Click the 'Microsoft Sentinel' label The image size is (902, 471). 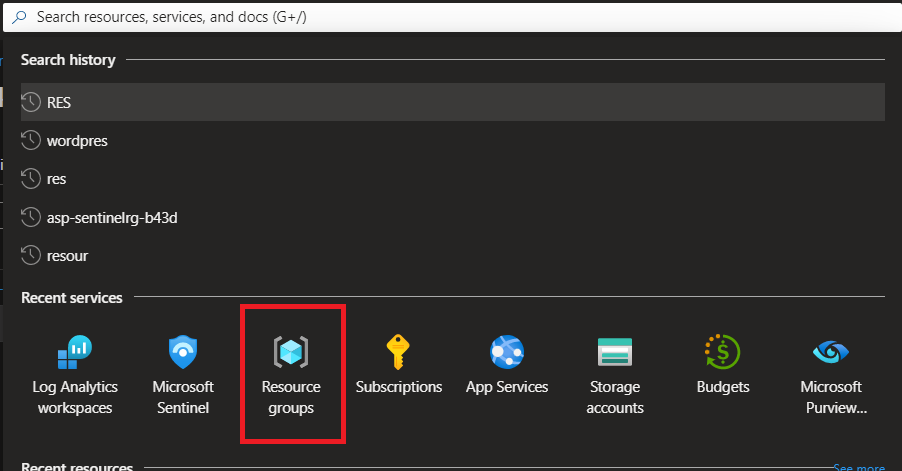click(183, 397)
